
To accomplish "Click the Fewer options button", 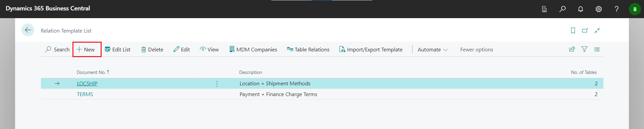I will [x=477, y=49].
